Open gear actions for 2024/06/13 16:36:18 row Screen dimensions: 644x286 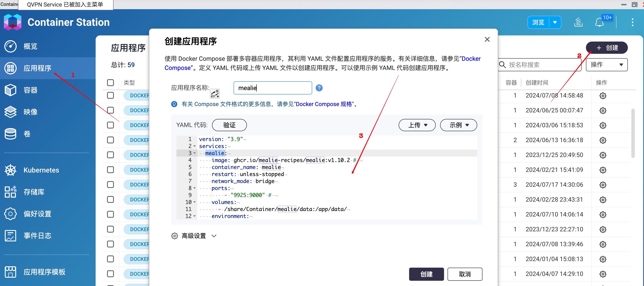coord(603,140)
